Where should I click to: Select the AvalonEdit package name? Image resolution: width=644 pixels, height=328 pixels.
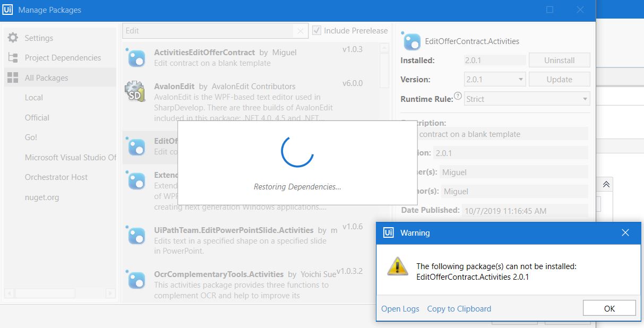173,86
